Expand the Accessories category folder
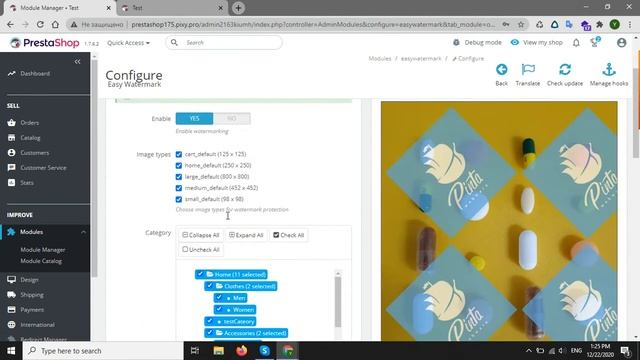 [x=219, y=333]
